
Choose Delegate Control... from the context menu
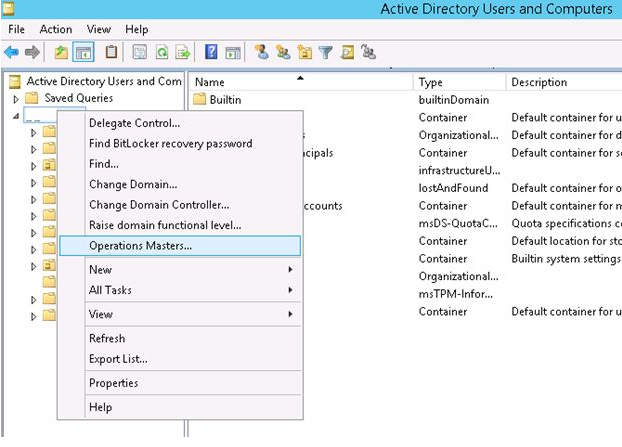coord(180,123)
